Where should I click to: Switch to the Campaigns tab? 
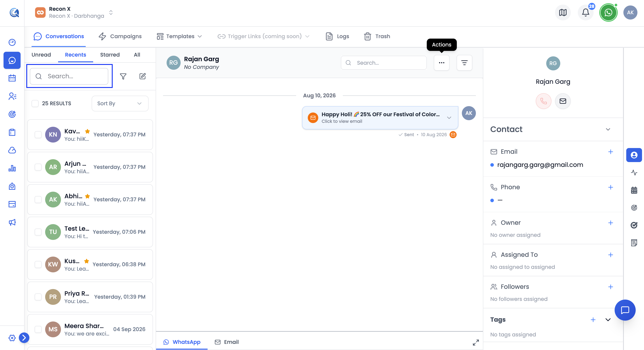(120, 37)
